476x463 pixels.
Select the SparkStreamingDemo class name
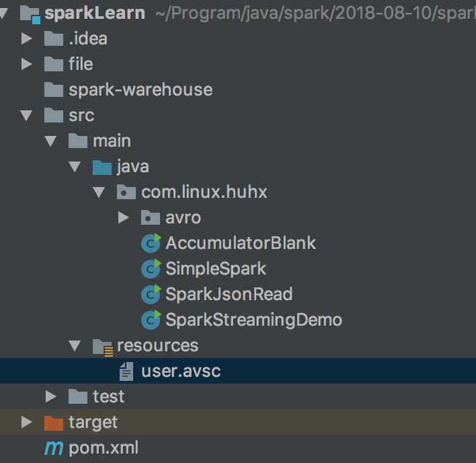pos(253,320)
